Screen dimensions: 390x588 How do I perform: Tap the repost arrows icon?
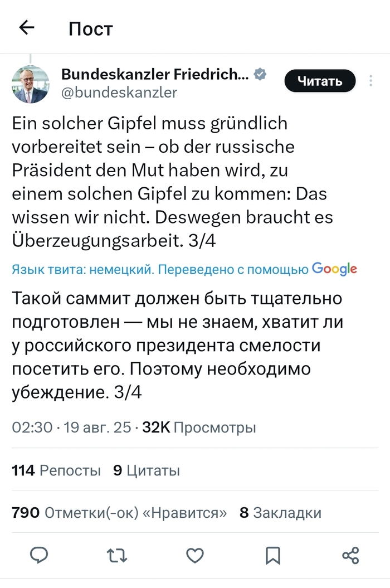point(116,555)
